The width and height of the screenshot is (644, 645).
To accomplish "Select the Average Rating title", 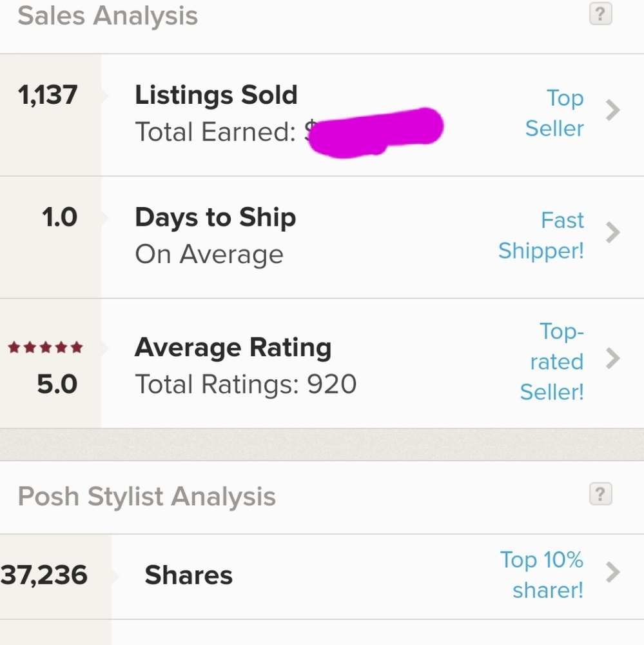I will click(x=233, y=348).
